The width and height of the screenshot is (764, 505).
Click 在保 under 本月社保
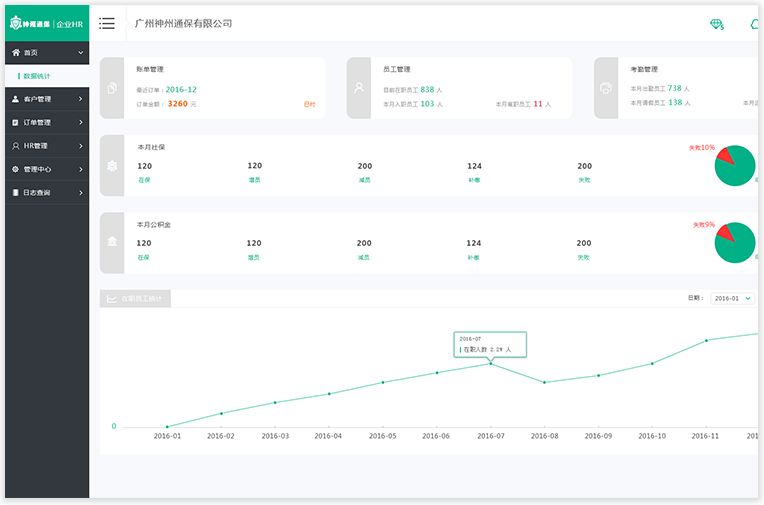click(144, 179)
